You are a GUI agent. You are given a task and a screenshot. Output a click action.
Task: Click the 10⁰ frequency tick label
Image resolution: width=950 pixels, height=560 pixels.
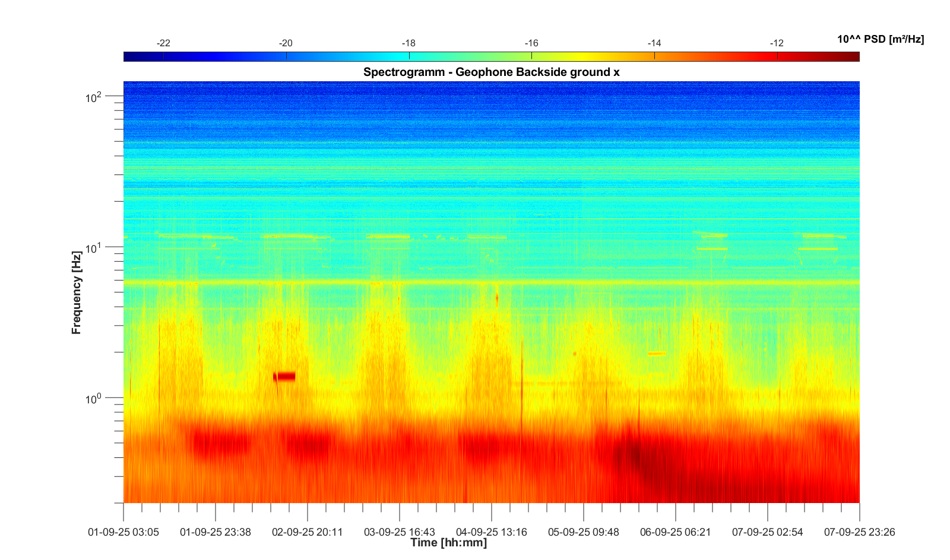(x=94, y=399)
